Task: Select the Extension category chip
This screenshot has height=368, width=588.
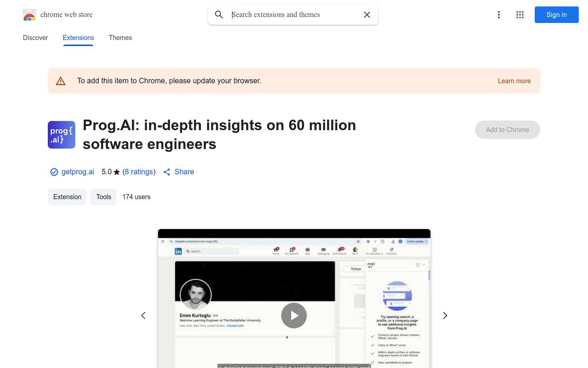Action: coord(67,197)
